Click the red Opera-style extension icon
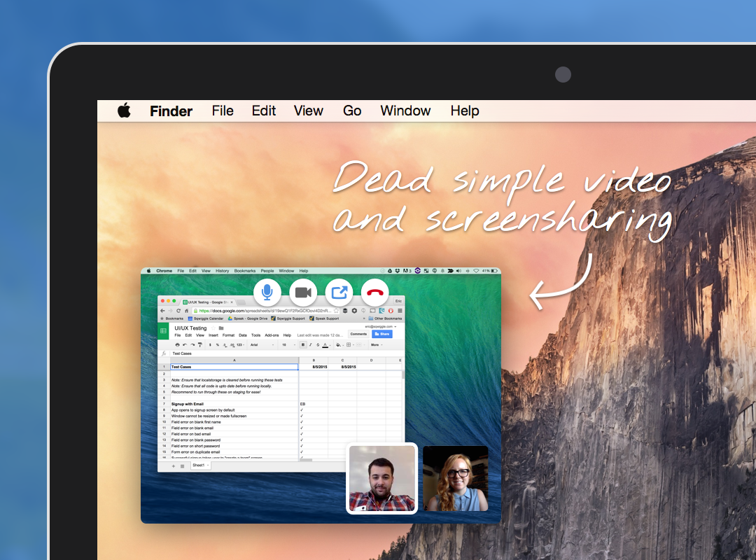 (391, 311)
